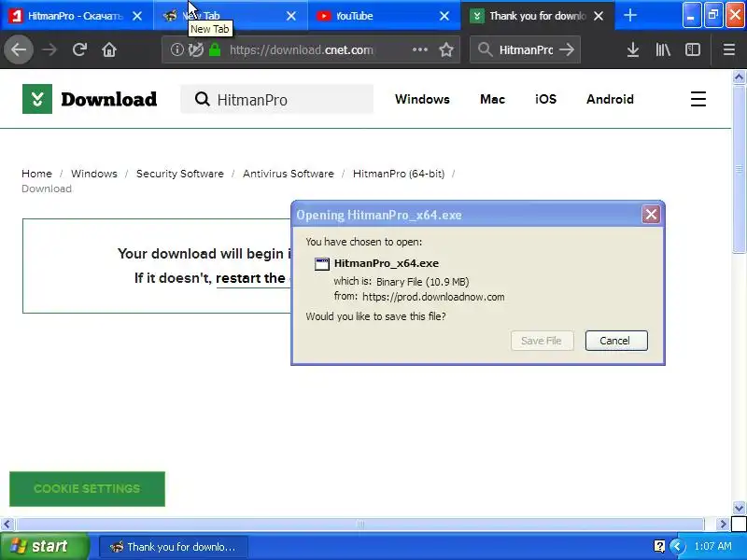This screenshot has width=747, height=560.
Task: Go back to the previous page
Action: coord(19,49)
